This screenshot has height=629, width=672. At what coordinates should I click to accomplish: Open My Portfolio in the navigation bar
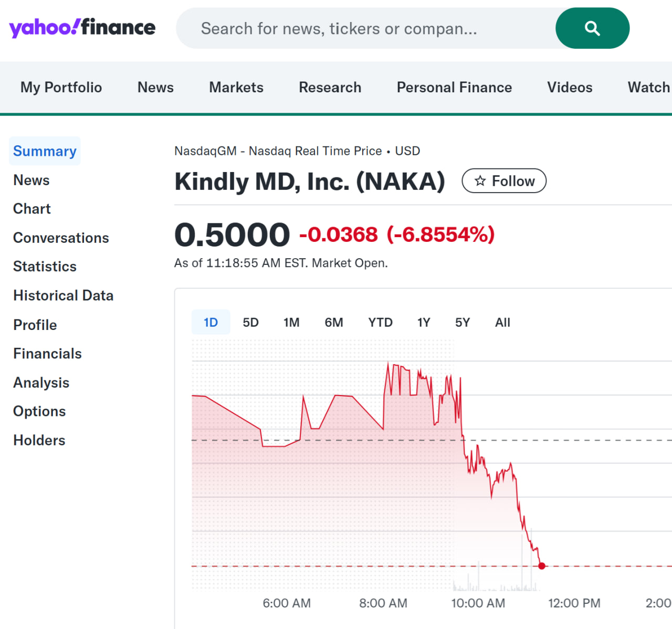coord(61,87)
